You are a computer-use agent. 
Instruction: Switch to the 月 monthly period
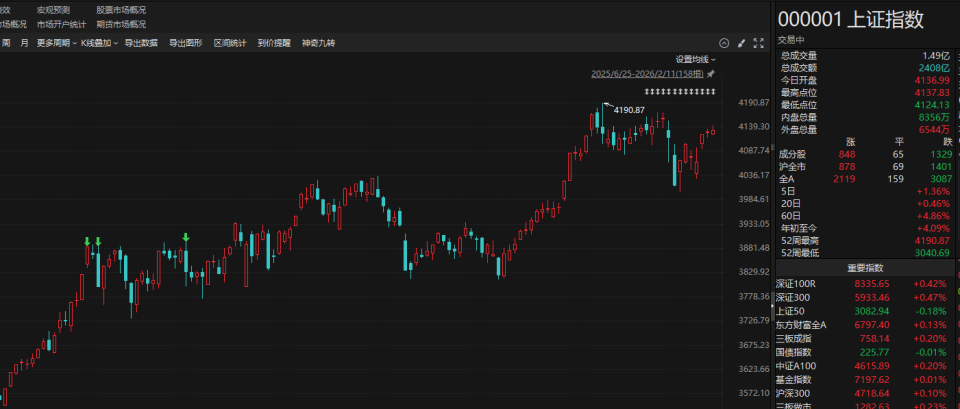pyautogui.click(x=24, y=43)
